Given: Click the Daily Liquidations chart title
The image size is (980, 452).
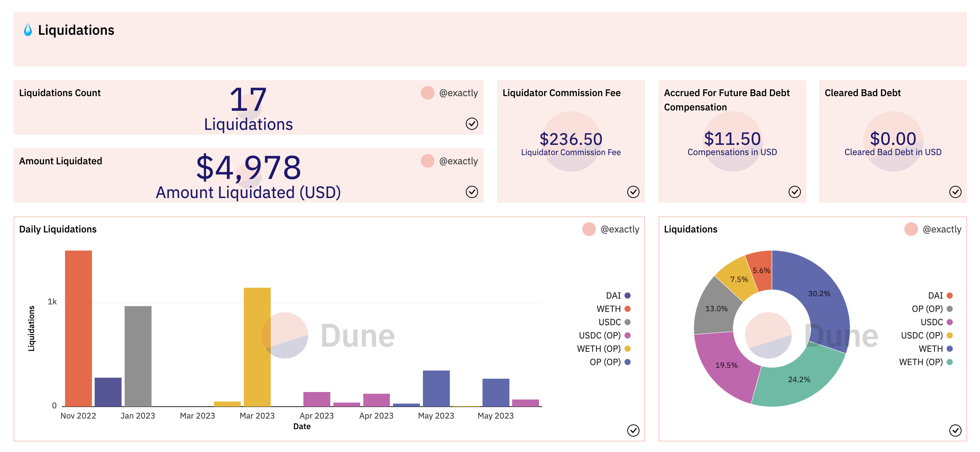Looking at the screenshot, I should 58,229.
